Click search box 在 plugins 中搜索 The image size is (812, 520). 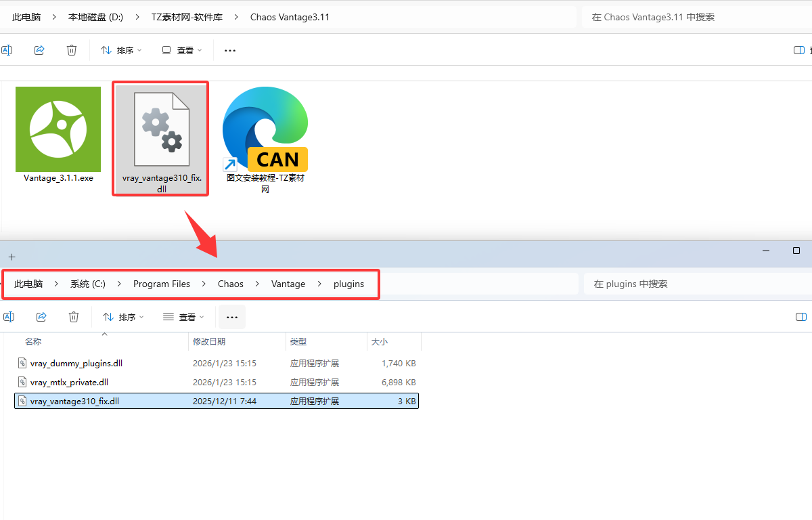click(698, 284)
